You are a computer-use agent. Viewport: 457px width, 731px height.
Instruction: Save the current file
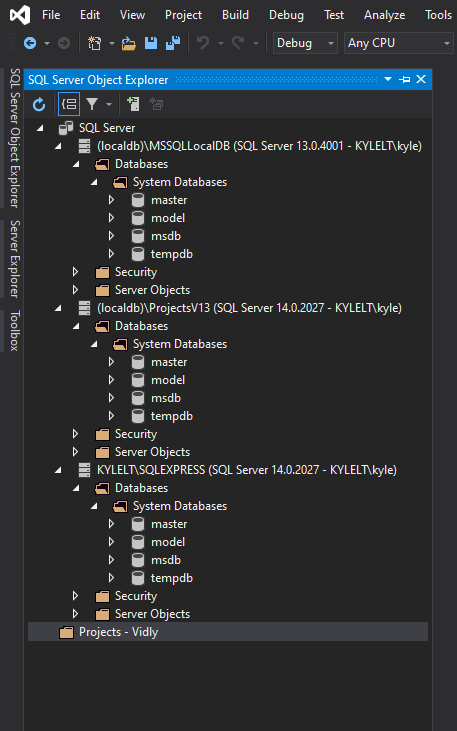(151, 43)
